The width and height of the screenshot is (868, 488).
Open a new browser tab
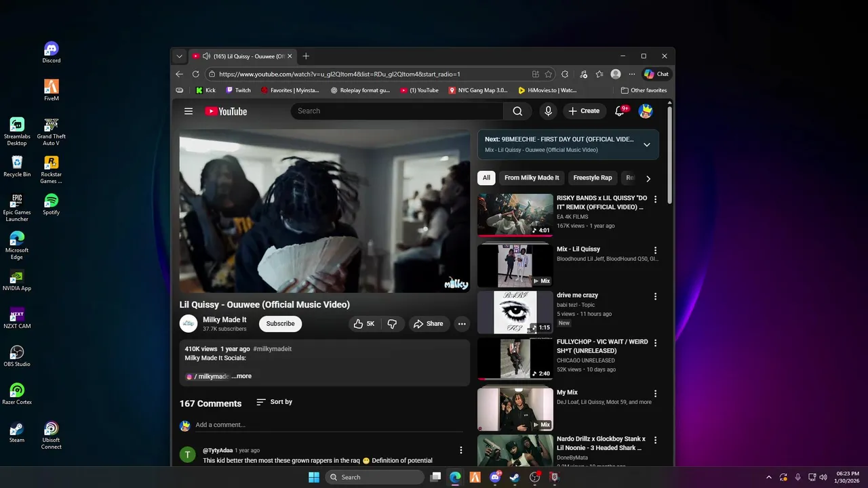(306, 56)
